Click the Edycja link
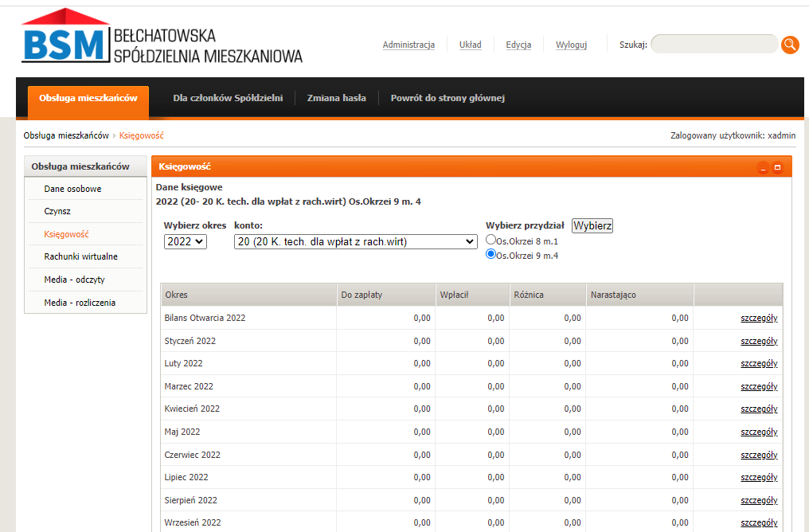This screenshot has width=809, height=532. click(518, 45)
